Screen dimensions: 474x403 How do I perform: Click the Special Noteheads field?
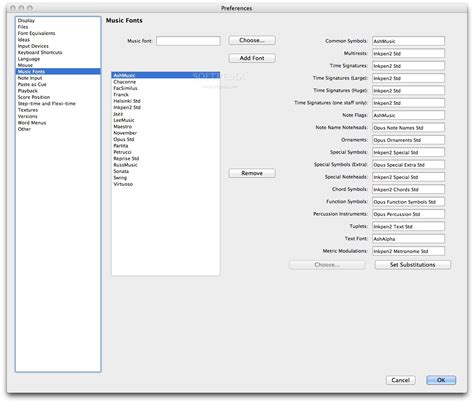click(408, 177)
